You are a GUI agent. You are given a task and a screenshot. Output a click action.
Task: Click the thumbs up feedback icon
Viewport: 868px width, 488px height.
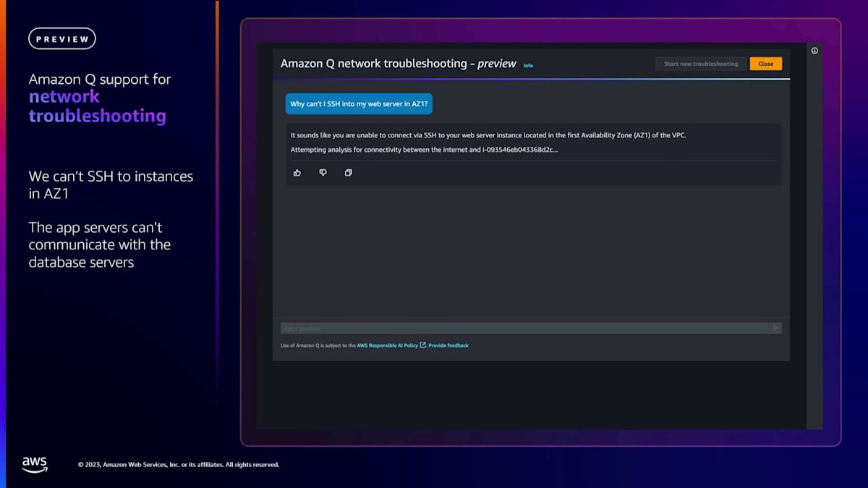click(x=297, y=173)
